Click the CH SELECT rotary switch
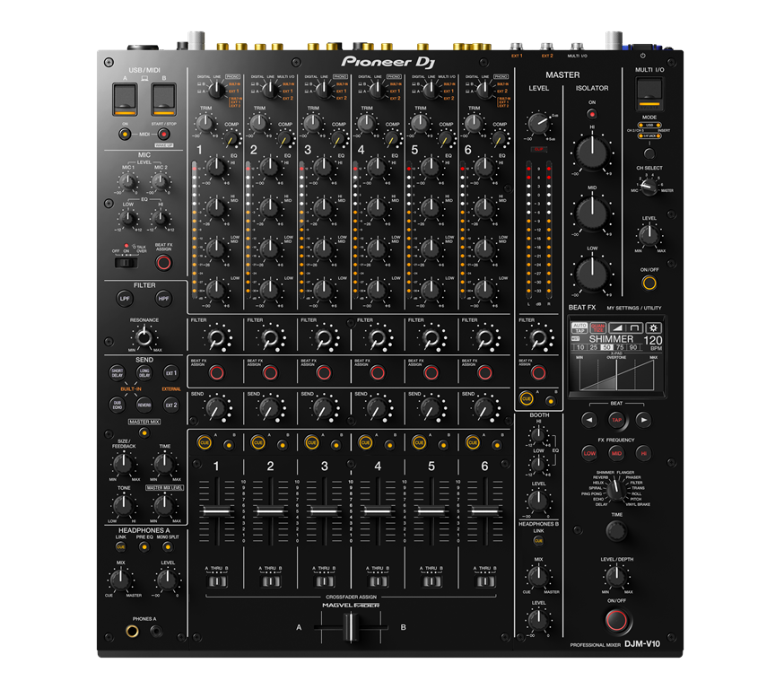 click(649, 187)
